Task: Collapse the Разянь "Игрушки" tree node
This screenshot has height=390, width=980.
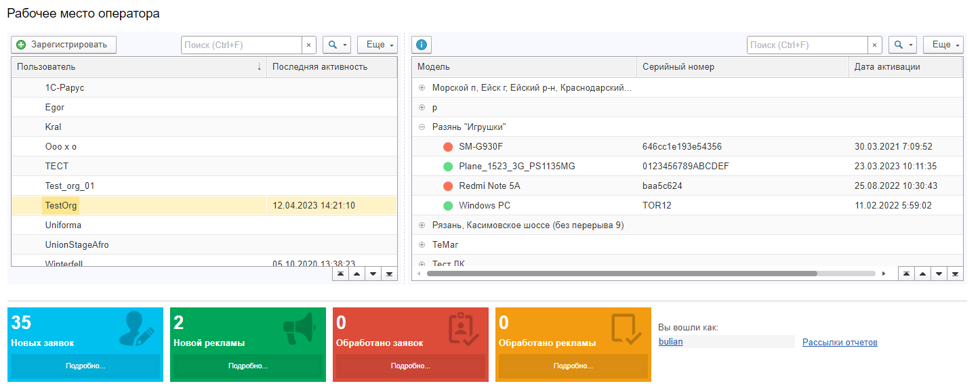Action: click(x=422, y=127)
